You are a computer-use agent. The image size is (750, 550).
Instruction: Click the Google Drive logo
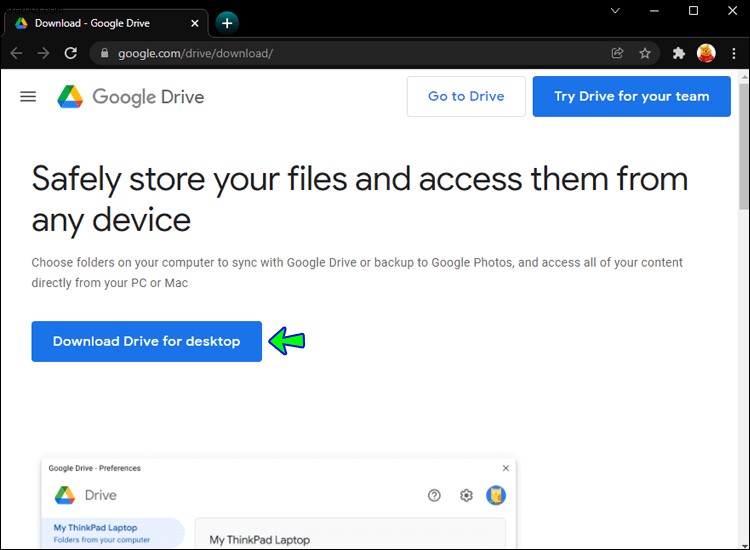[x=131, y=97]
